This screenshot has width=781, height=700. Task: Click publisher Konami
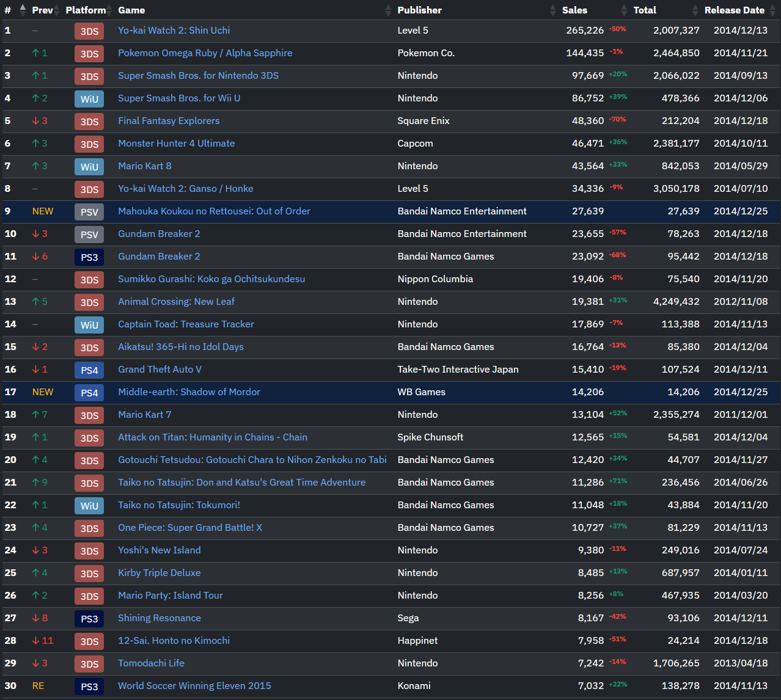414,685
